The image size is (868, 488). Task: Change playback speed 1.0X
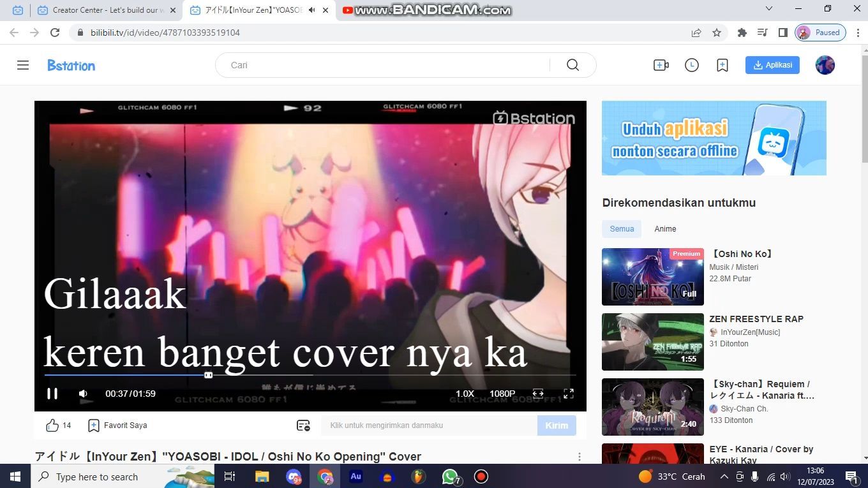(x=465, y=394)
